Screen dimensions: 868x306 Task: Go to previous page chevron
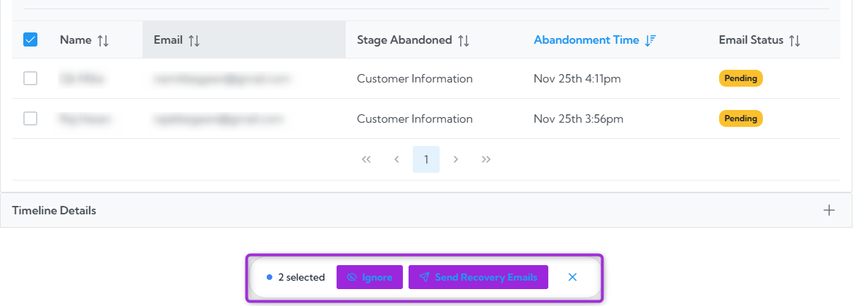pyautogui.click(x=397, y=159)
